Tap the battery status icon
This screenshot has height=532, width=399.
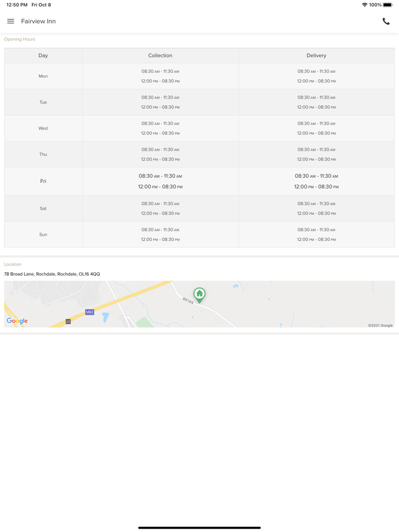click(388, 5)
